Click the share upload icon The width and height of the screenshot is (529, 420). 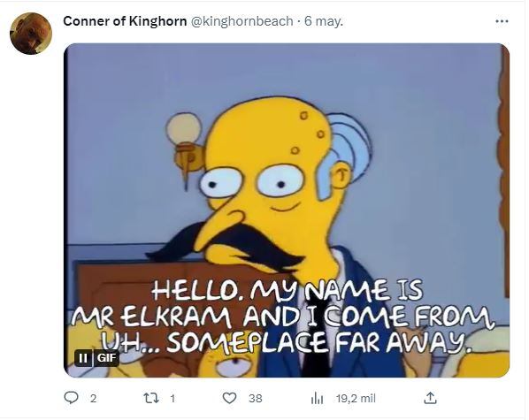[x=430, y=399]
